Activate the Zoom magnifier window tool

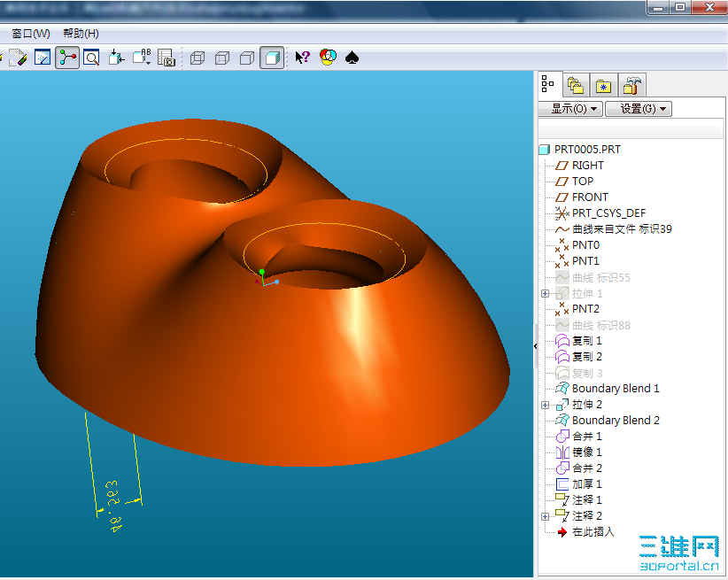click(91, 58)
